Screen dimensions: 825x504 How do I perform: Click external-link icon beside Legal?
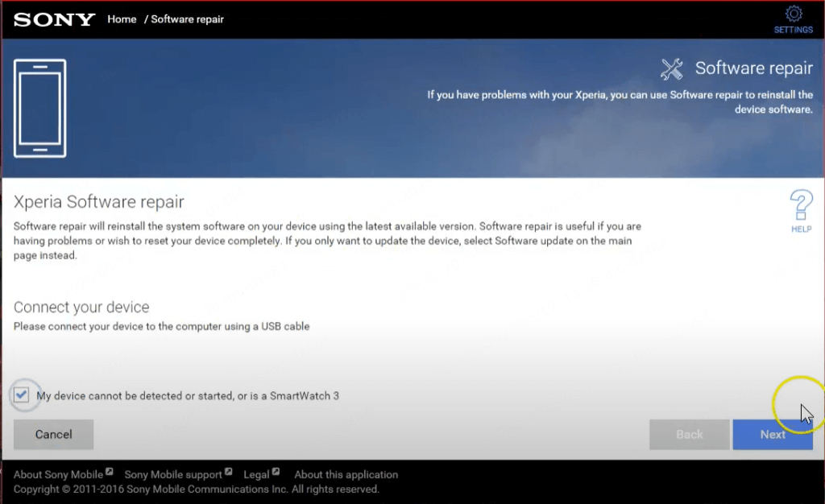point(276,472)
